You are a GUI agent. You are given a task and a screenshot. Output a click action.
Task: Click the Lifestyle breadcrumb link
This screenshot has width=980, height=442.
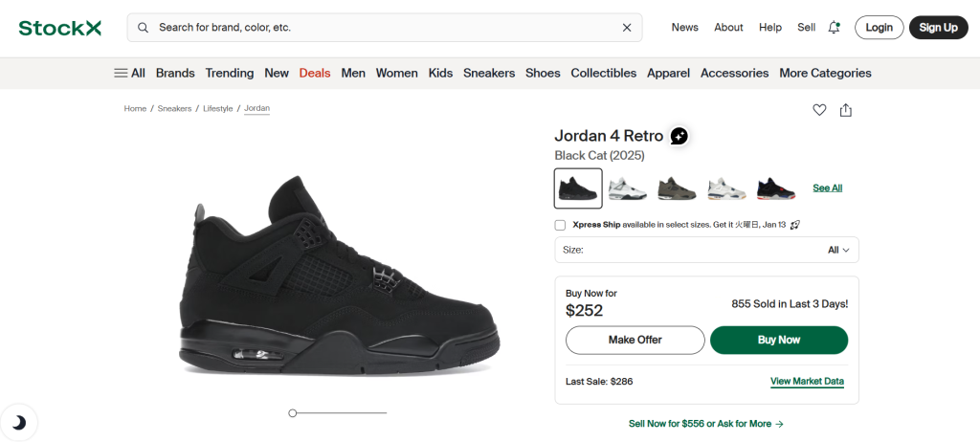pyautogui.click(x=217, y=109)
